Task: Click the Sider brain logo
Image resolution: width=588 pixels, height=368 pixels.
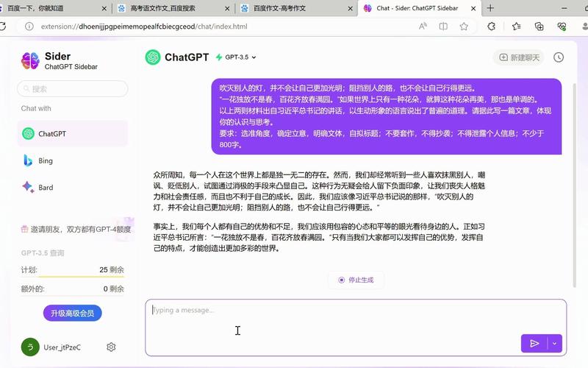Action: [x=30, y=61]
